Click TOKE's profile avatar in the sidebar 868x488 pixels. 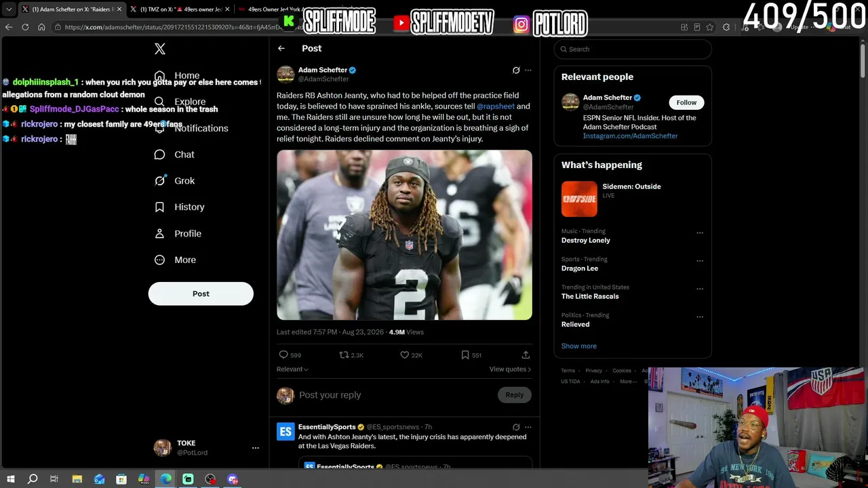[x=162, y=448]
